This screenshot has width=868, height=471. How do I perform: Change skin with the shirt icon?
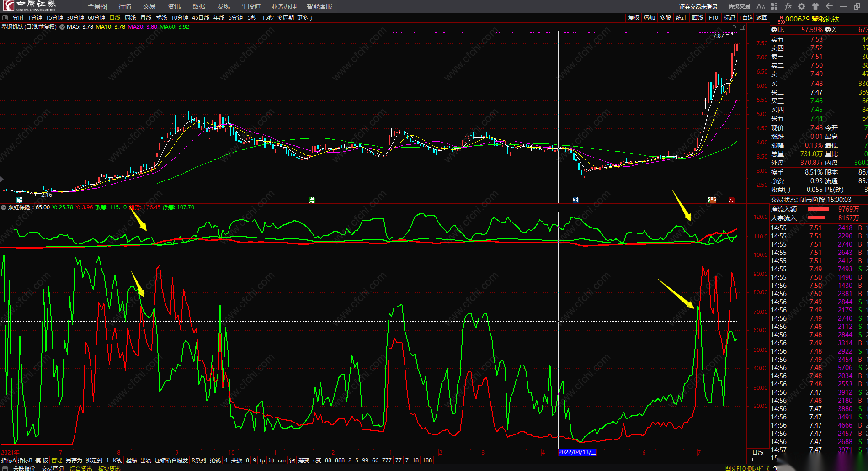coord(815,6)
